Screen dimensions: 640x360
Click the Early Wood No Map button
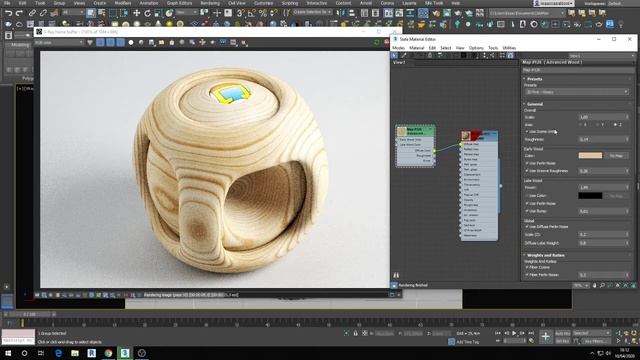(616, 156)
